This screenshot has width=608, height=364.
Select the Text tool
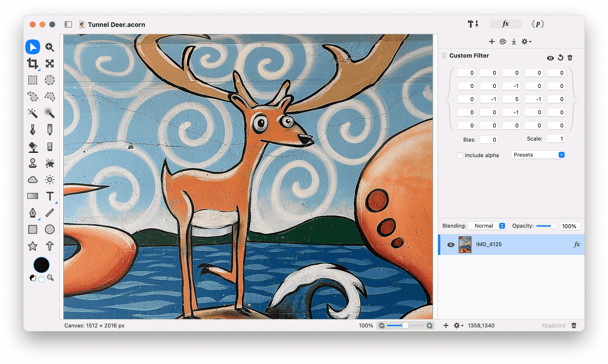[x=50, y=196]
